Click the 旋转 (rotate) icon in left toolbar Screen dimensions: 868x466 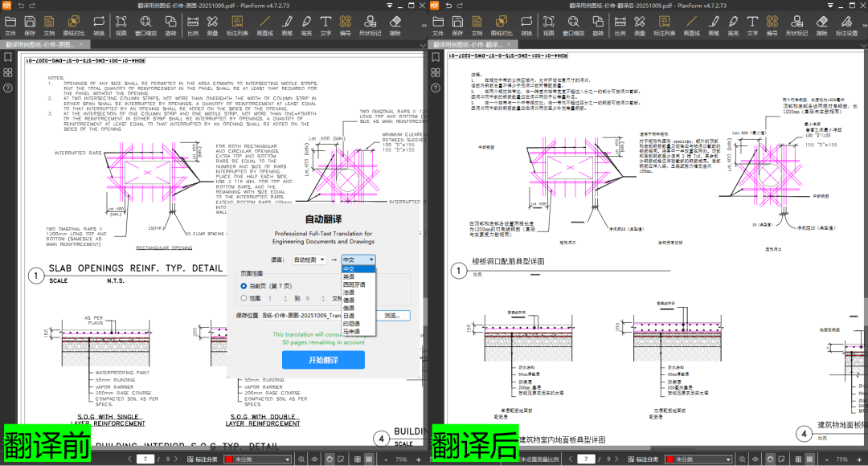pos(170,25)
